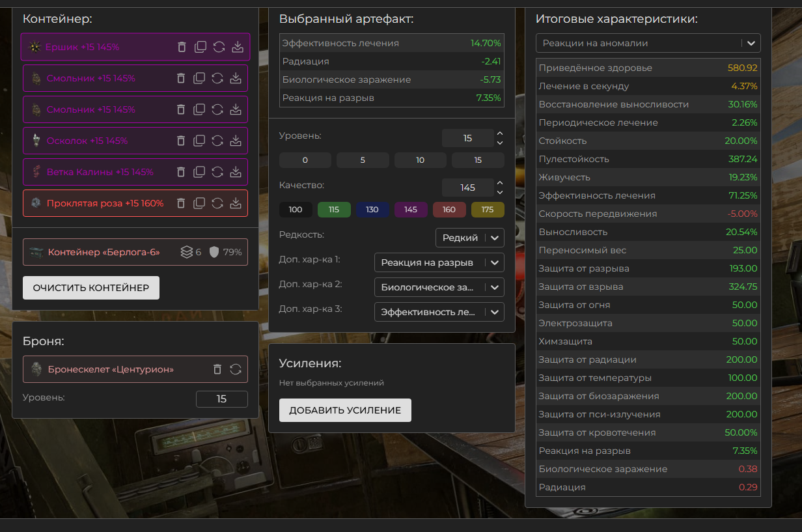Save the Ветка Калины artifact via download icon
This screenshot has width=802, height=532.
(236, 172)
